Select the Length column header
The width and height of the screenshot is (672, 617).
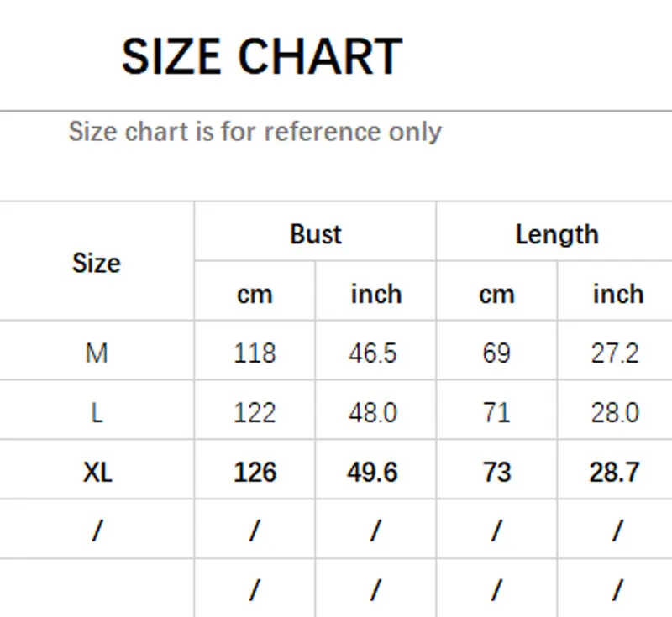[x=556, y=233]
